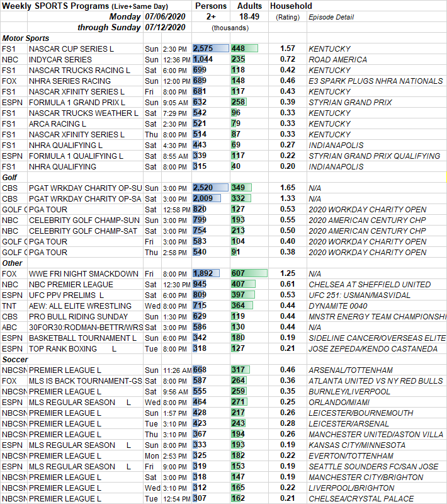Viewport: 447px width, 504px height.
Task: Click the 317 adults 18-49 cell
Action: 249,370
